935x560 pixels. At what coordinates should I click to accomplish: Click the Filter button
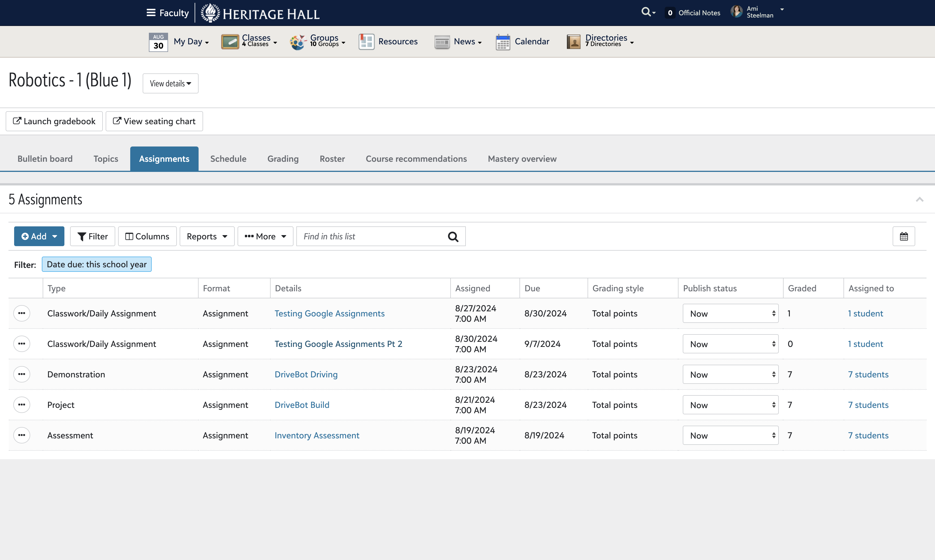[93, 236]
